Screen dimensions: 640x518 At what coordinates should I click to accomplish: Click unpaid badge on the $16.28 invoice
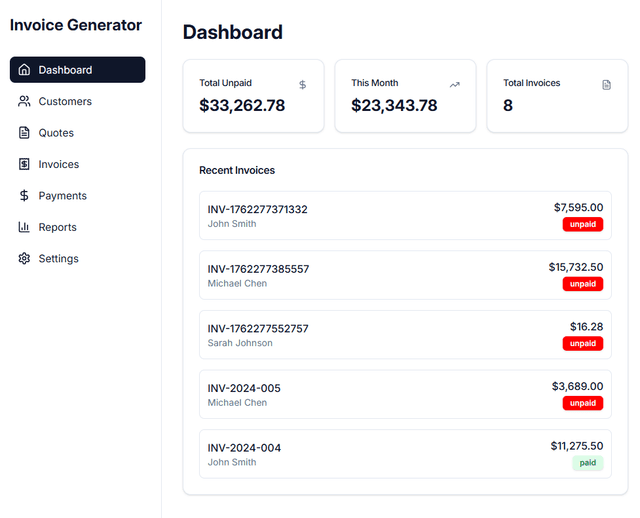(583, 344)
